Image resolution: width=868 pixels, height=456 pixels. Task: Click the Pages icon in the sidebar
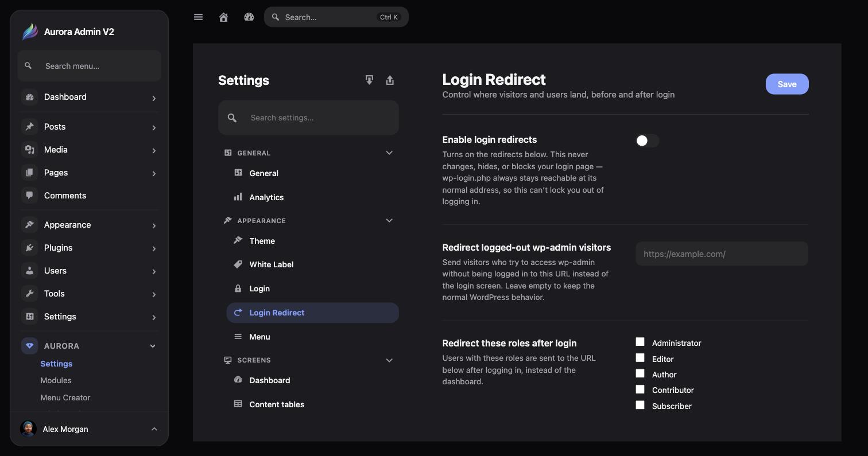(30, 173)
